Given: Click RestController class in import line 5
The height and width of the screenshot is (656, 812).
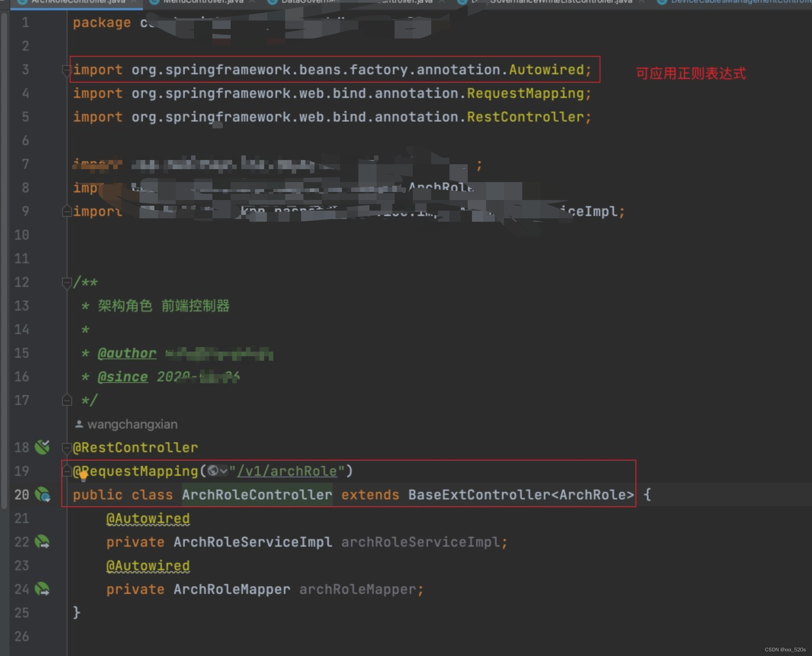Looking at the screenshot, I should 525,117.
